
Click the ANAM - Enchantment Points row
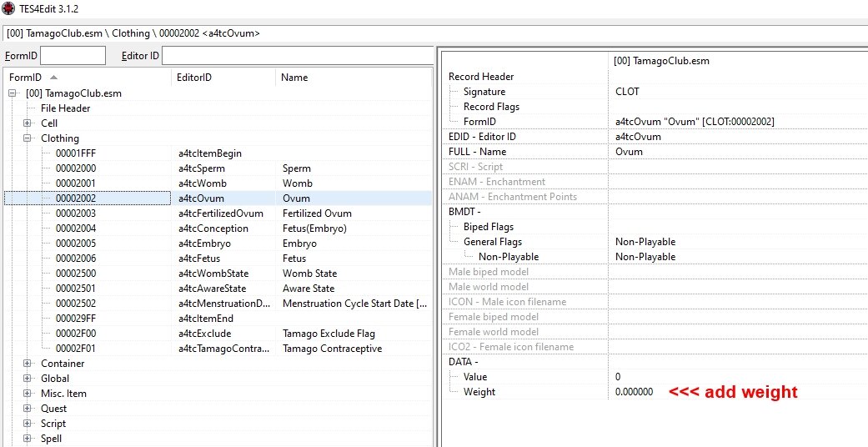(x=655, y=196)
